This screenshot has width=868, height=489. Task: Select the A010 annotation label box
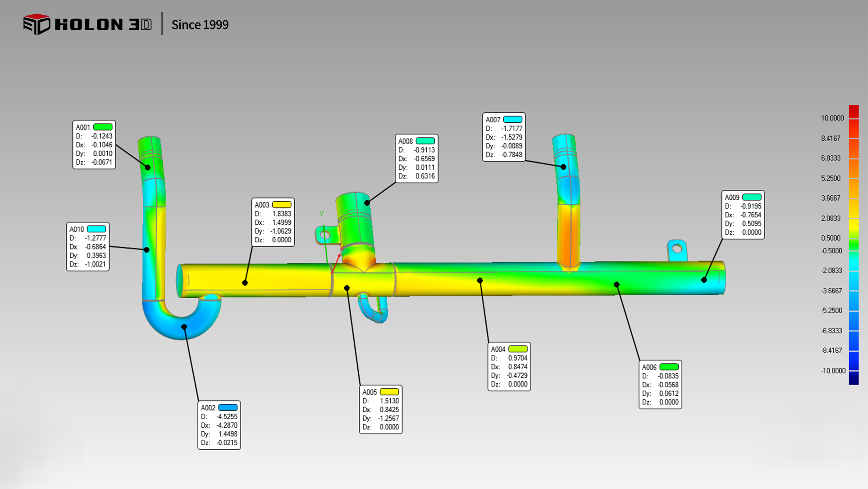(x=87, y=247)
